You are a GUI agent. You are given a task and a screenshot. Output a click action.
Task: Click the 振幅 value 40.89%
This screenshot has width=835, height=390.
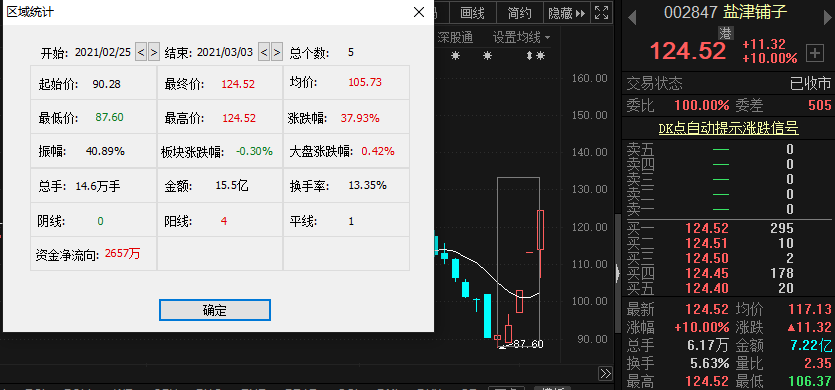(x=105, y=151)
